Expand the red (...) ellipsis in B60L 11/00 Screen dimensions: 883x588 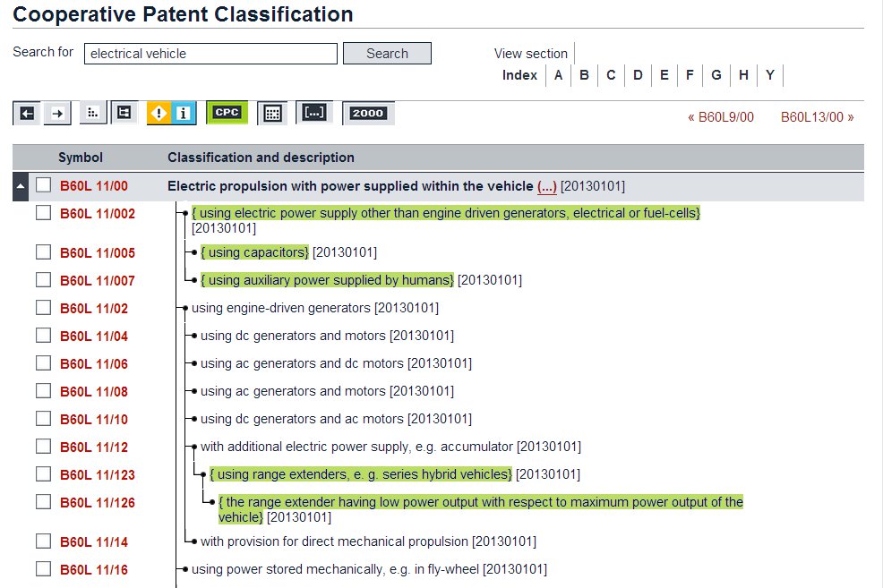[546, 186]
